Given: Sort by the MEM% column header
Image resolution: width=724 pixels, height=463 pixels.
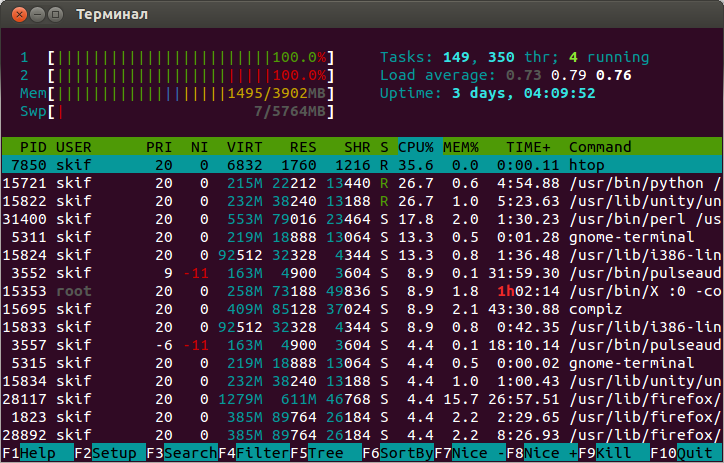Looking at the screenshot, I should [x=461, y=147].
